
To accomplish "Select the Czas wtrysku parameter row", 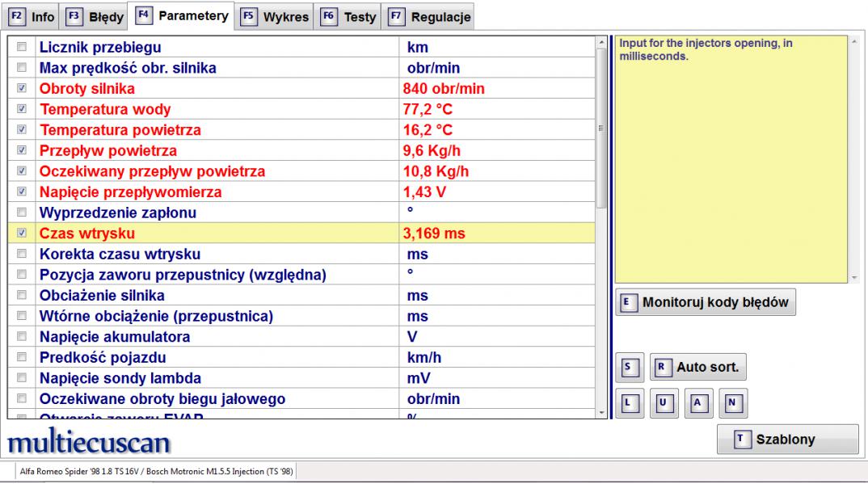I will (301, 233).
